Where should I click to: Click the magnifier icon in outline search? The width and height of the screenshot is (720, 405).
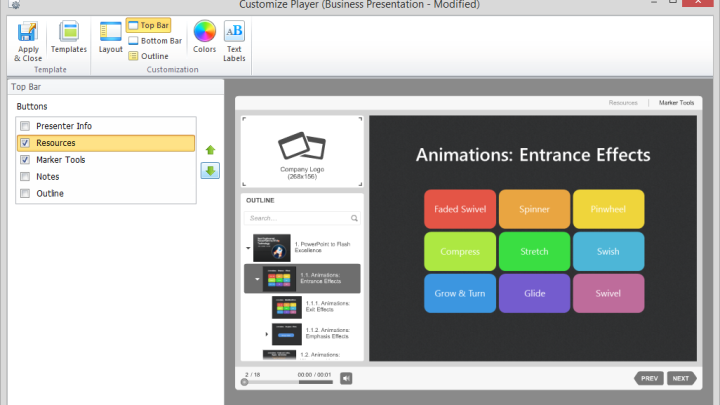(x=354, y=218)
